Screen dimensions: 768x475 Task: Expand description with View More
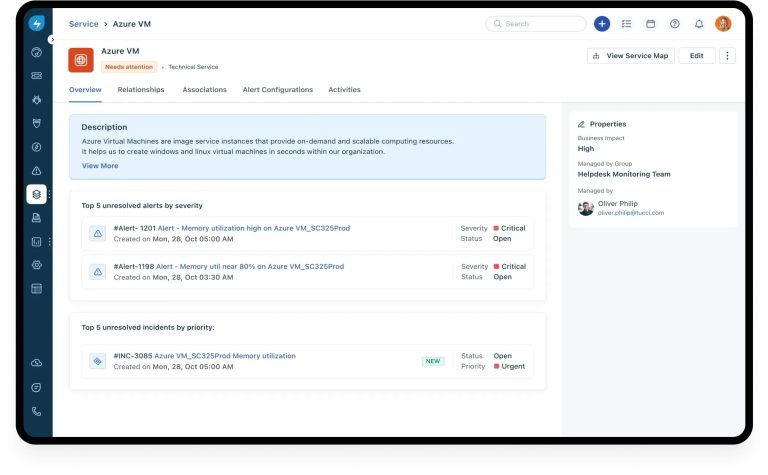pos(100,166)
